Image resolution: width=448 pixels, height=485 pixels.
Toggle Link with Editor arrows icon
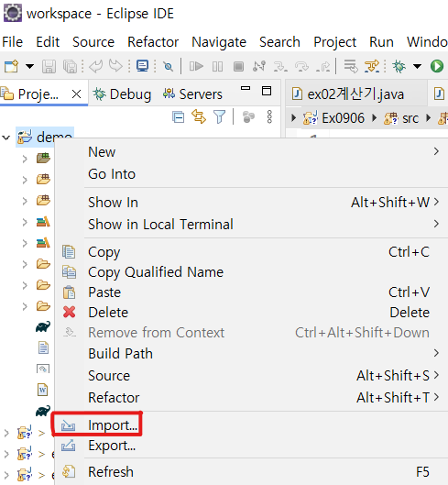click(x=199, y=117)
